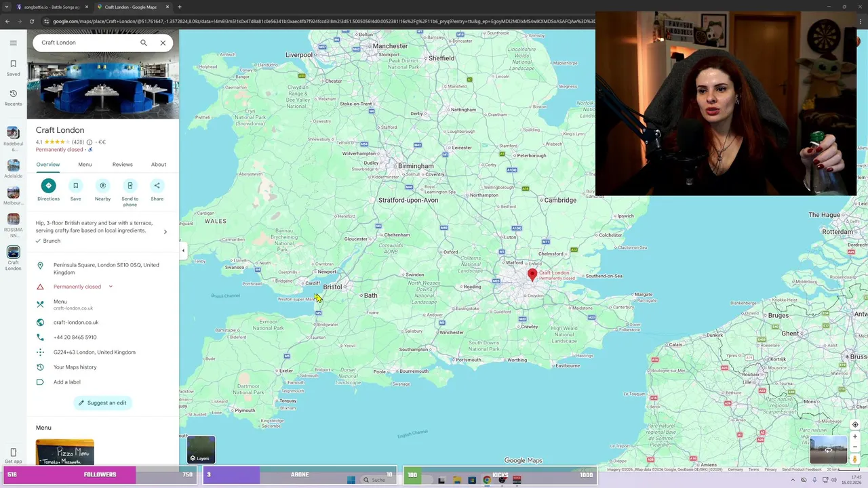Image resolution: width=868 pixels, height=488 pixels.
Task: Click the Cambridge city label on map
Action: 560,200
